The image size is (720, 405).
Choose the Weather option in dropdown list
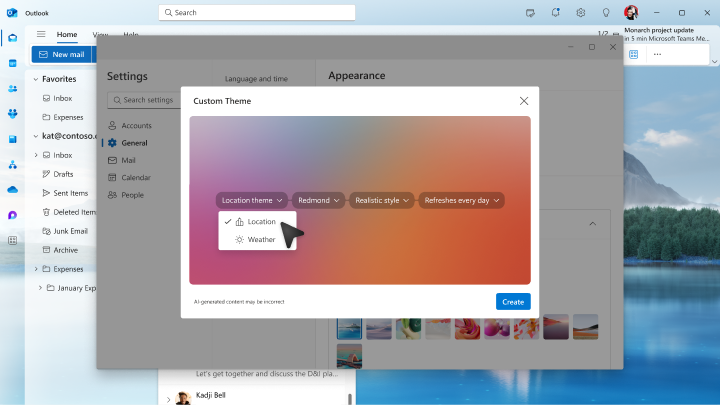(257, 239)
